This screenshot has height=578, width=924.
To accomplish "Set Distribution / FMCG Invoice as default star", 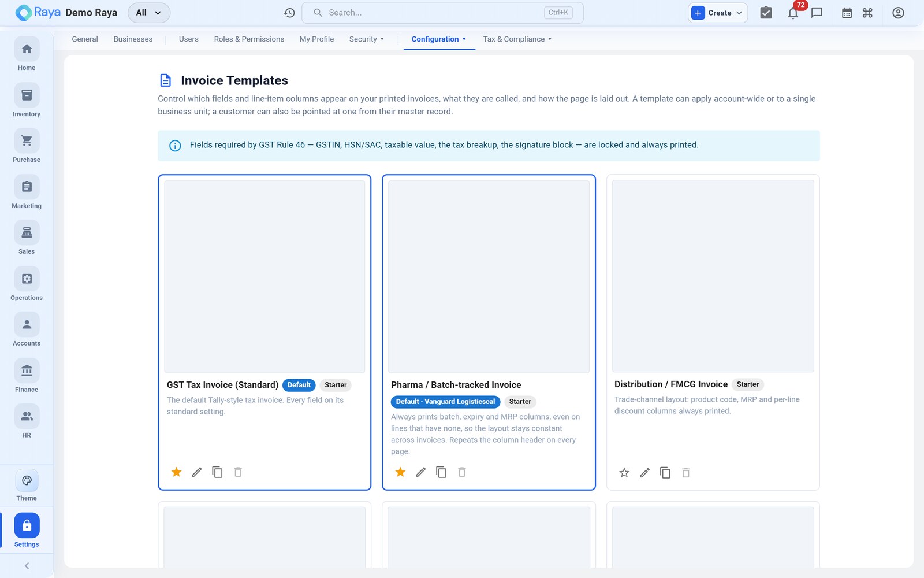I will [624, 473].
